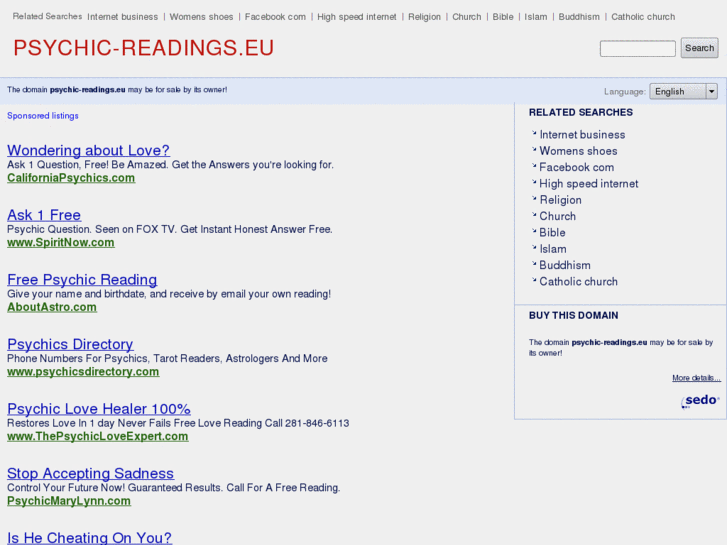Screen dimensions: 727x545
Task: Click the Sponsored listings link
Action: pyautogui.click(x=43, y=116)
